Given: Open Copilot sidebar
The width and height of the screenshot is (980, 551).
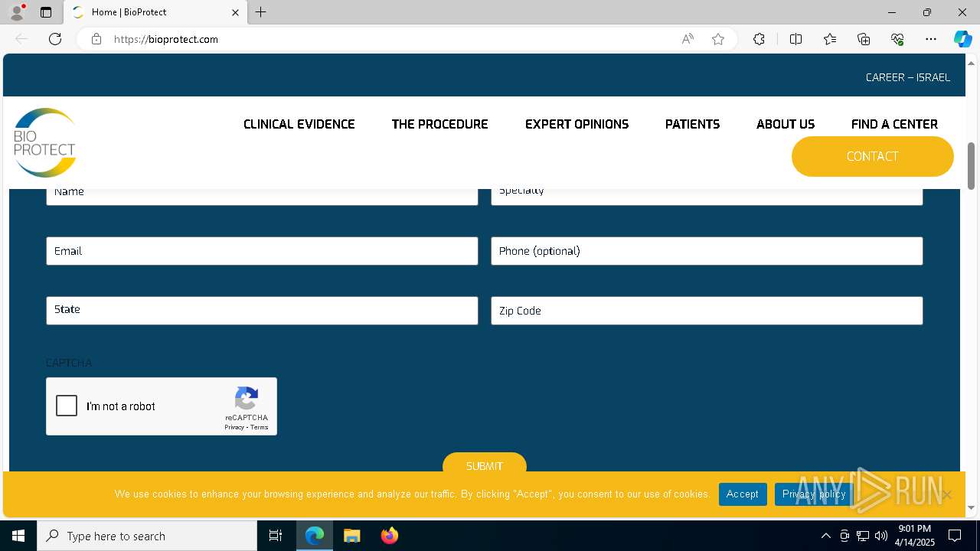Looking at the screenshot, I should tap(962, 39).
